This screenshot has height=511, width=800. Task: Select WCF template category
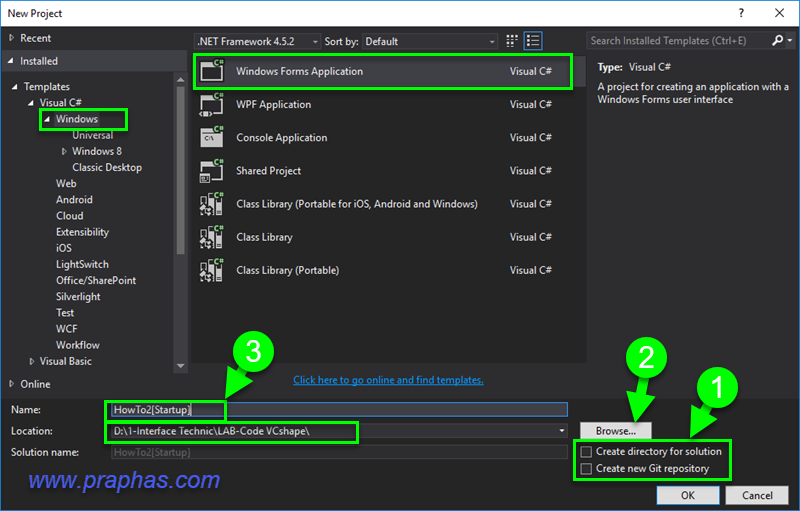(x=67, y=329)
